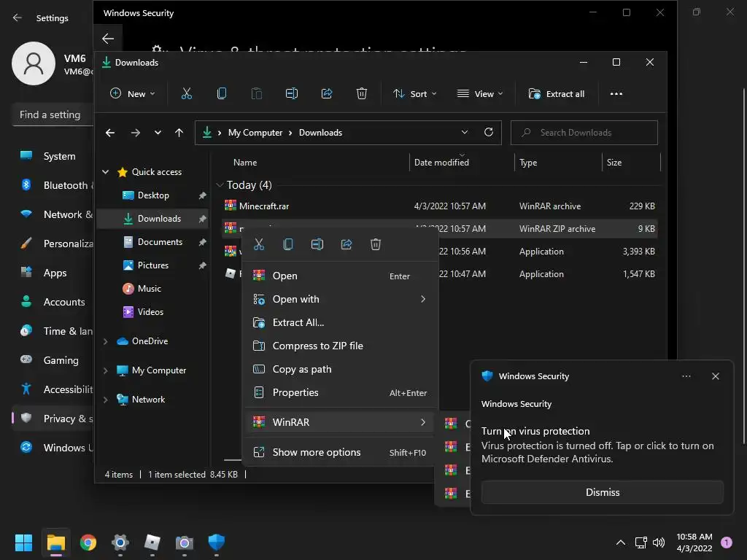
Task: Open Google Chrome from taskbar
Action: click(x=88, y=542)
